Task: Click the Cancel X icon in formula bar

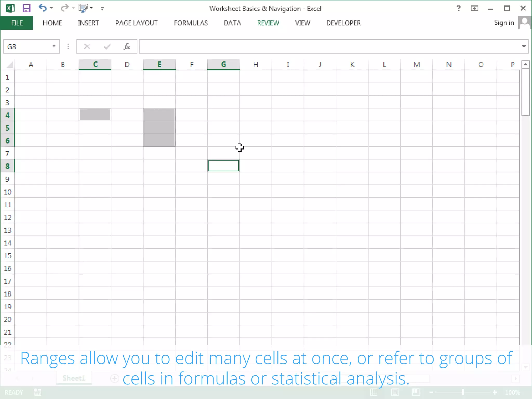Action: pos(87,46)
